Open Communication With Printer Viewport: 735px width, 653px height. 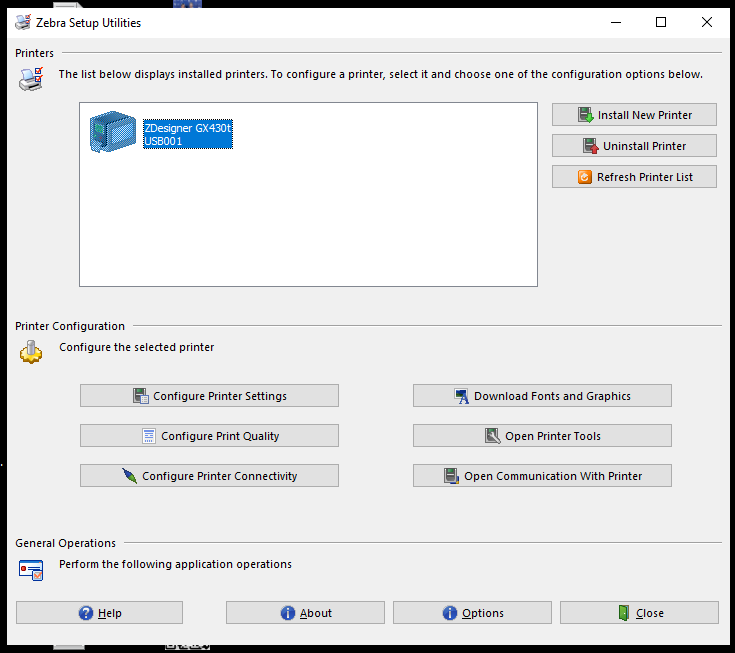pyautogui.click(x=542, y=476)
